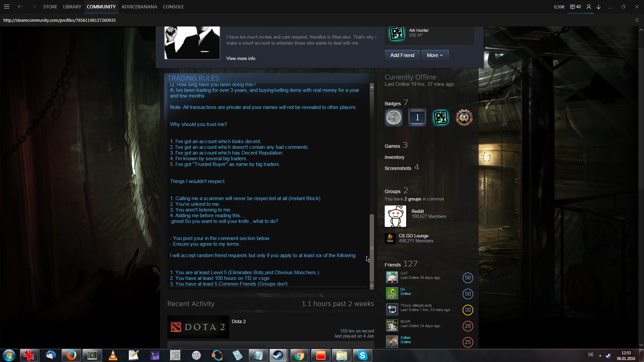
Task: Click the page reload icon
Action: pos(637,20)
